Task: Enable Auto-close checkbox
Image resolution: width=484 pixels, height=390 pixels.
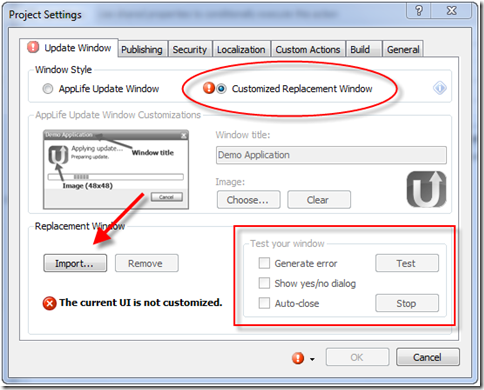Action: (x=264, y=303)
